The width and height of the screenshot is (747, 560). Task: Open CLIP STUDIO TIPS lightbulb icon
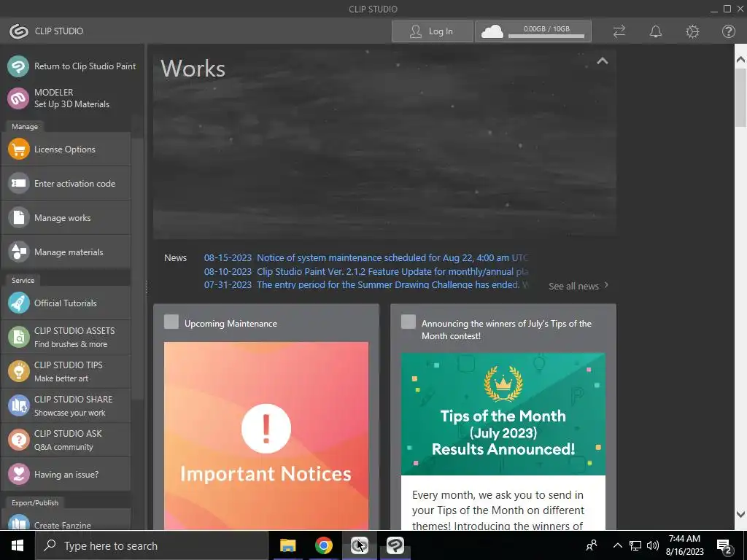pyautogui.click(x=18, y=371)
